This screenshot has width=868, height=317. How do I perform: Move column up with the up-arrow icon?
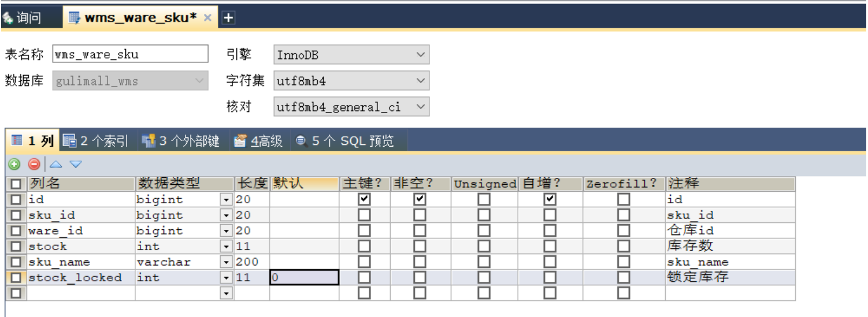56,164
